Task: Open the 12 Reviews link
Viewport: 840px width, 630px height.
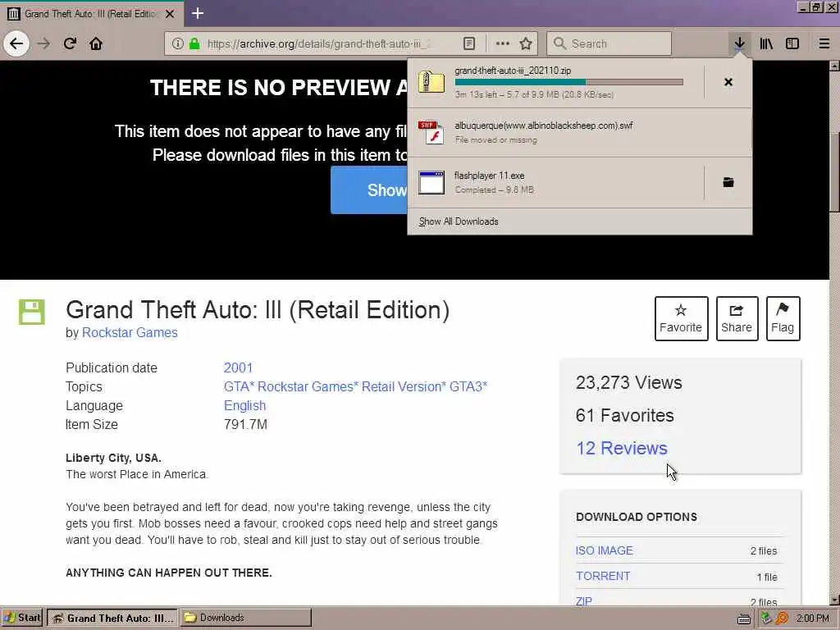Action: click(x=622, y=449)
